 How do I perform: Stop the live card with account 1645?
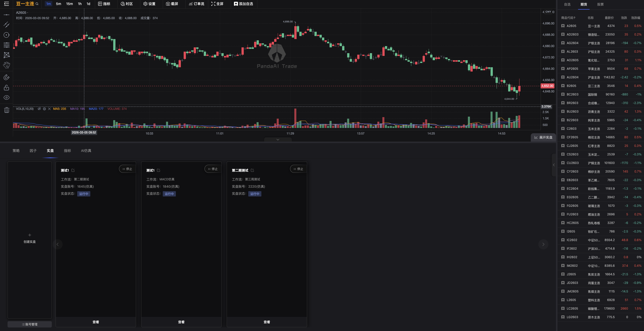pyautogui.click(x=127, y=169)
